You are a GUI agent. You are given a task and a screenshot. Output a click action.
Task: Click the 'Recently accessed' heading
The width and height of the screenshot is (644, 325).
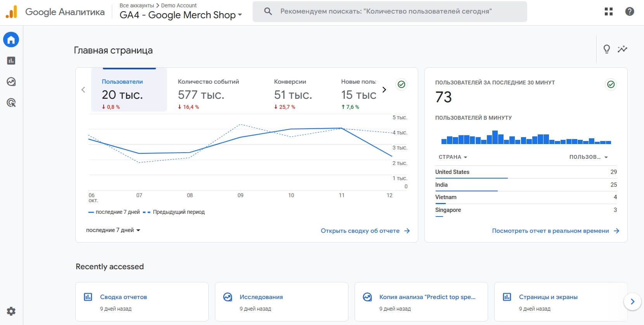[x=110, y=267]
